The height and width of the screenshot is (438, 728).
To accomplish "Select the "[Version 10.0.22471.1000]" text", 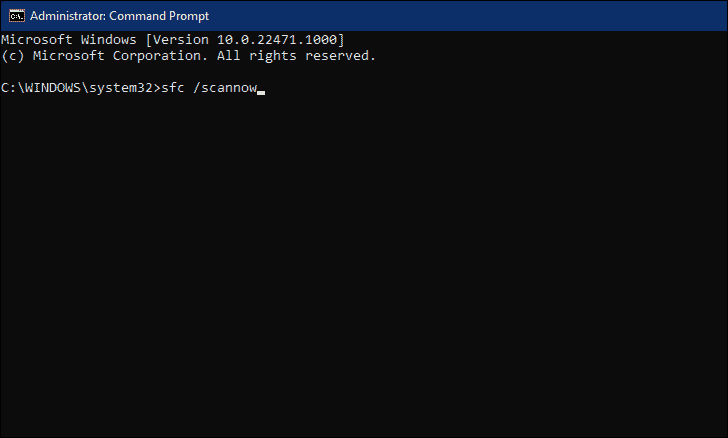I will (245, 39).
